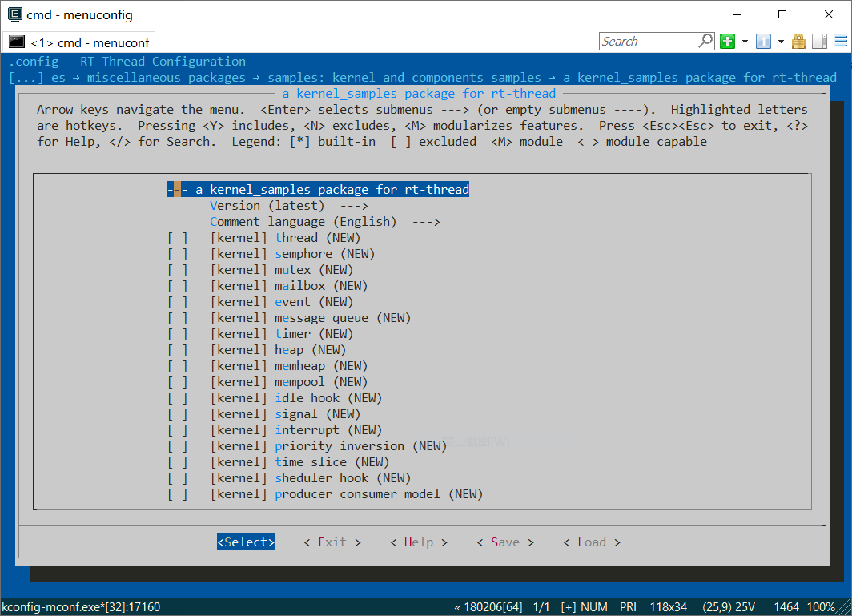Viewport: 852px width, 616px height.
Task: Click the active console list icon
Action: tap(763, 42)
